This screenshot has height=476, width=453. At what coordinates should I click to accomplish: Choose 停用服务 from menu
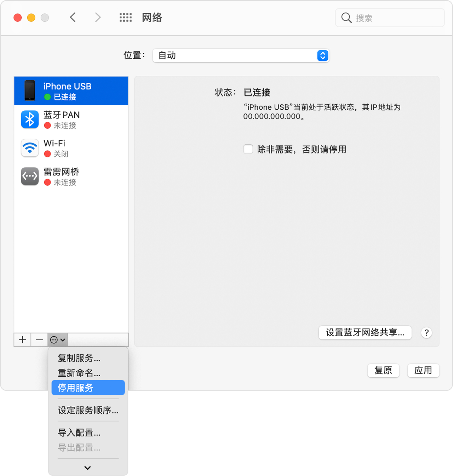(x=88, y=388)
